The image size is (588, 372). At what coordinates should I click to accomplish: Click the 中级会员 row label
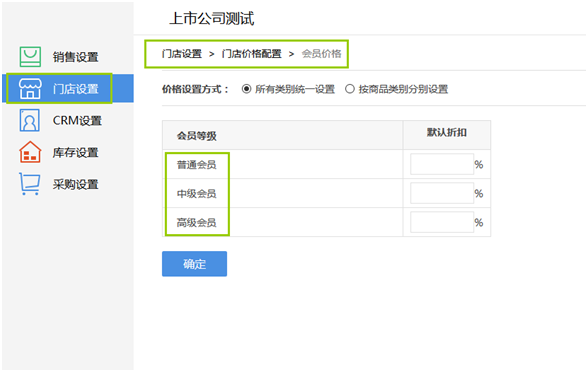pos(196,194)
